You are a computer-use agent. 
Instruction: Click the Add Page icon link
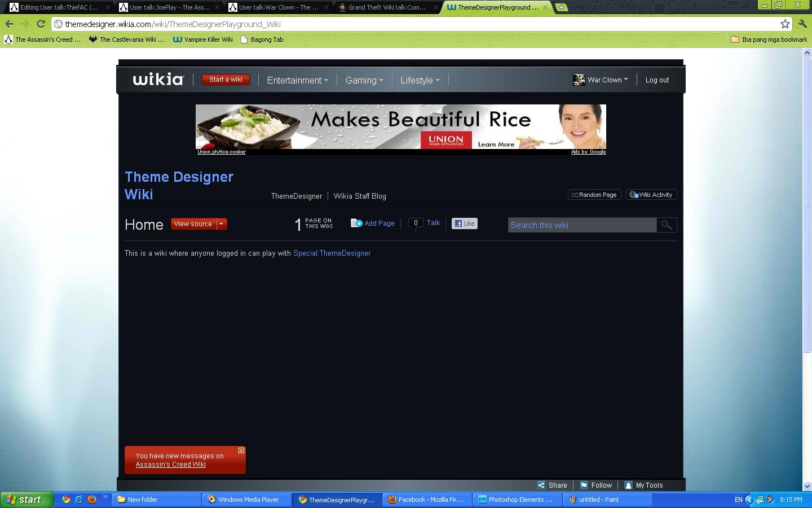373,224
